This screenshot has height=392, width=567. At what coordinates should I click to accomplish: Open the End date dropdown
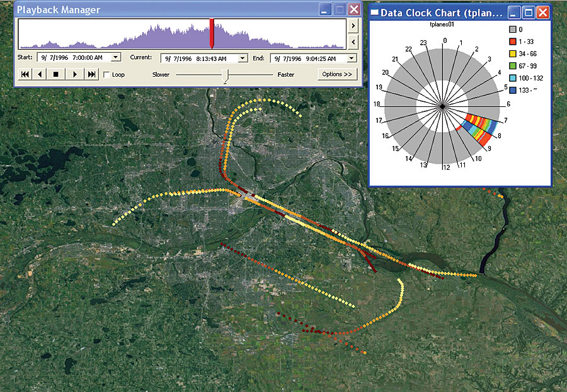351,57
